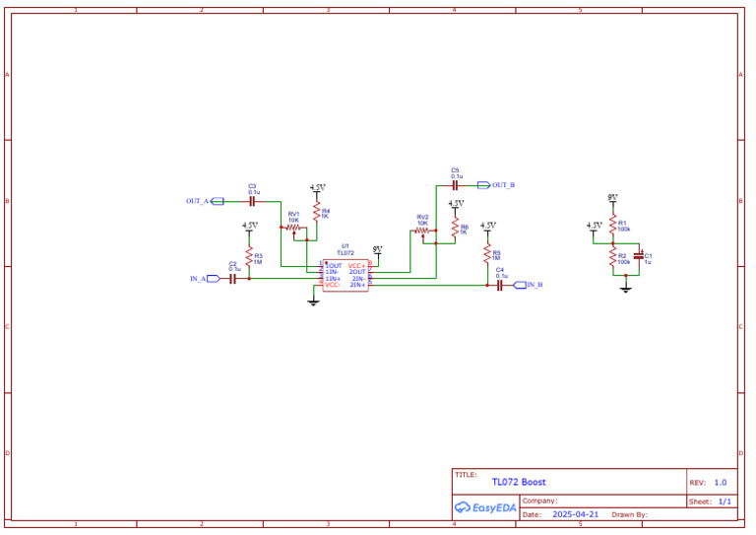Click the 'TITLE:' field label
This screenshot has width=756, height=535.
(467, 475)
